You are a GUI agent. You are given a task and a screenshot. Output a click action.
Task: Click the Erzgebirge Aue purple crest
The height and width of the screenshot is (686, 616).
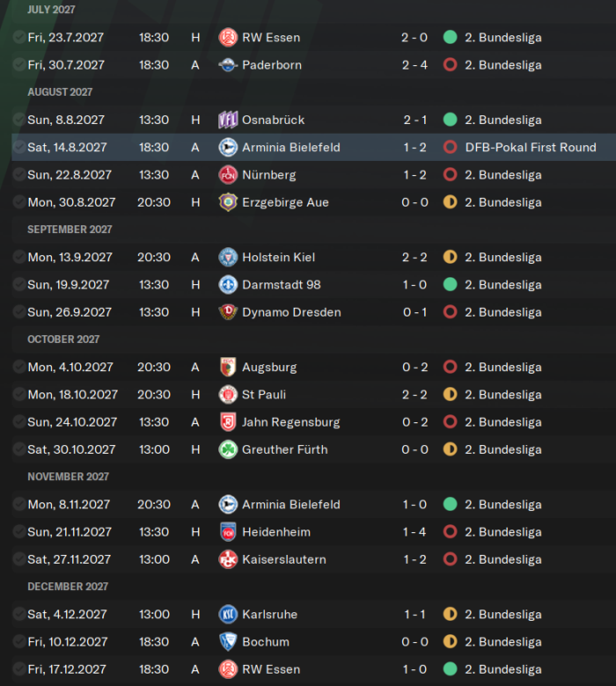228,202
